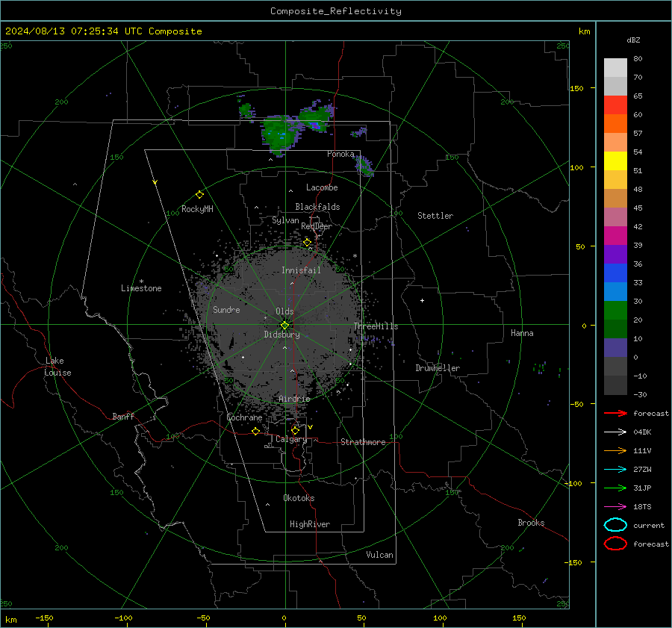Image resolution: width=672 pixels, height=628 pixels.
Task: Click the cyan 27ZW arrow icon
Action: [615, 470]
